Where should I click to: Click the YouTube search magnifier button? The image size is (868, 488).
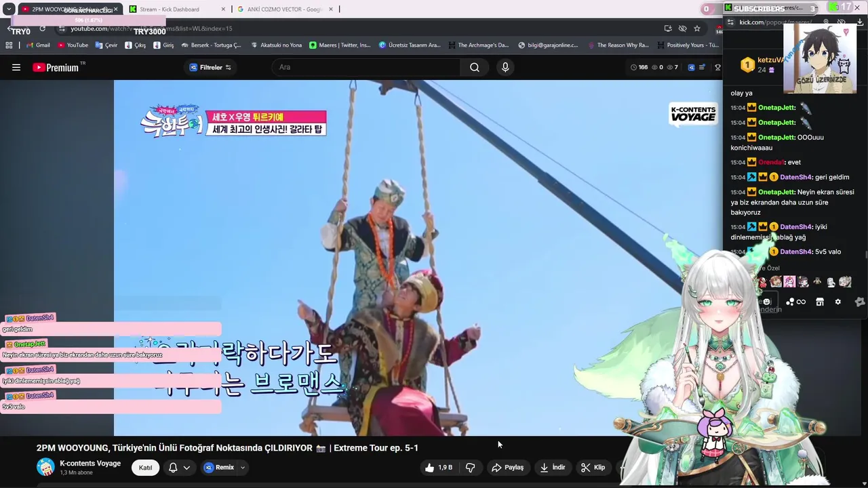point(475,67)
